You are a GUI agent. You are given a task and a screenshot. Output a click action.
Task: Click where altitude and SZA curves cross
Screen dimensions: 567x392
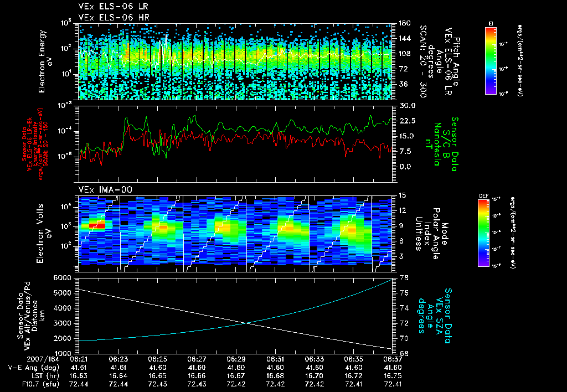(x=247, y=323)
